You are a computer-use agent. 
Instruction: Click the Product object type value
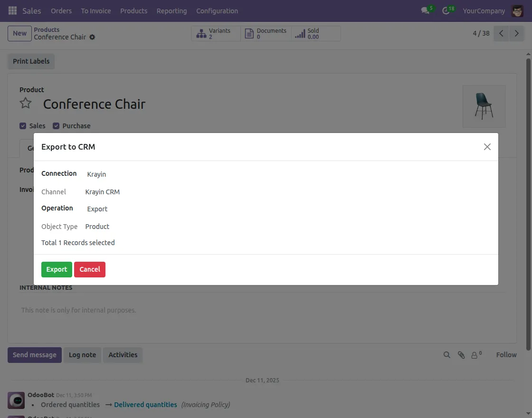[x=97, y=227]
